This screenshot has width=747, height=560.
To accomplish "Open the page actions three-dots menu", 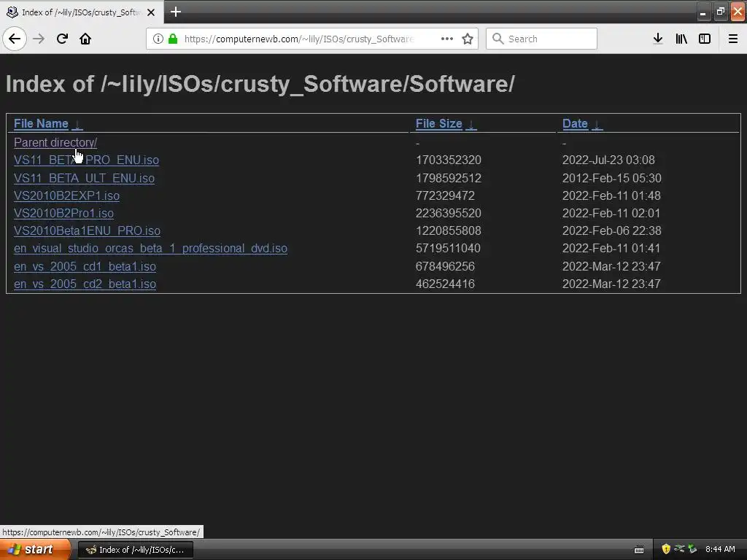I will (447, 39).
